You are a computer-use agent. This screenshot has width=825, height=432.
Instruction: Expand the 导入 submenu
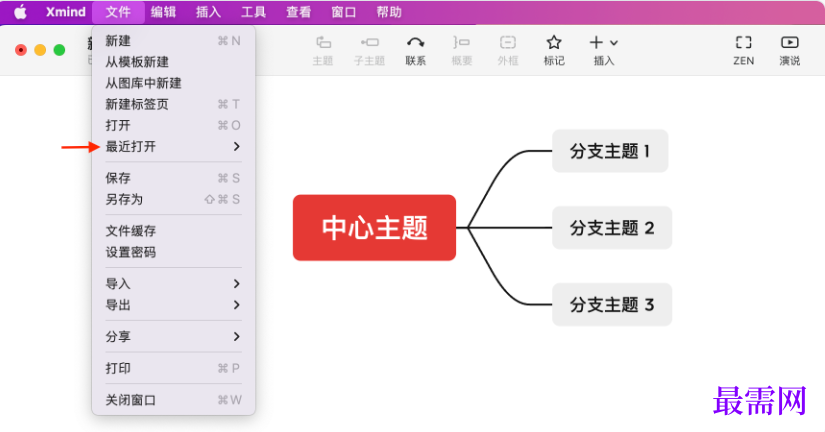tap(173, 284)
